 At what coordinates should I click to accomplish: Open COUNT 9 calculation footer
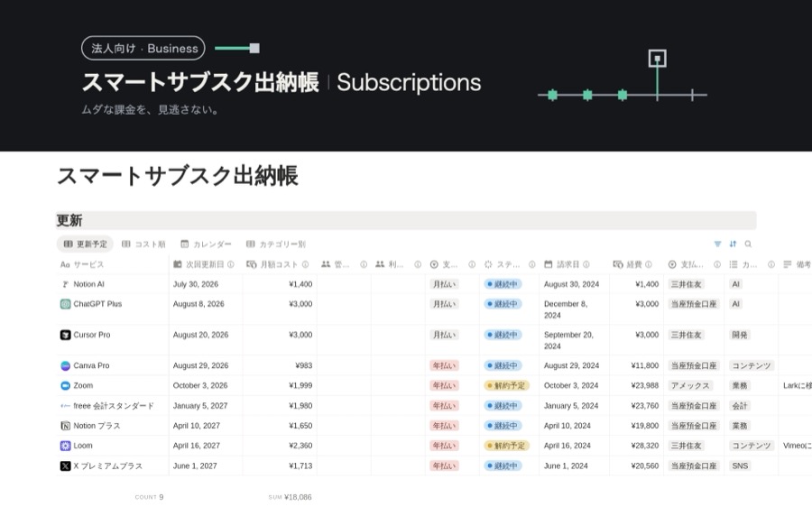[149, 497]
